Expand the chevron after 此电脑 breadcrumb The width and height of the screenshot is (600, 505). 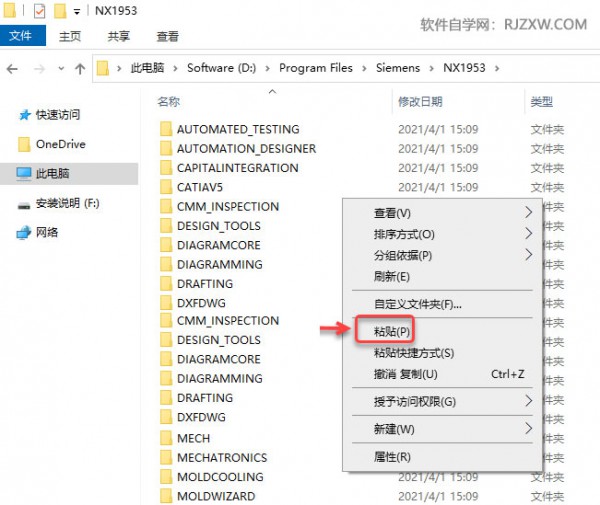tap(175, 68)
